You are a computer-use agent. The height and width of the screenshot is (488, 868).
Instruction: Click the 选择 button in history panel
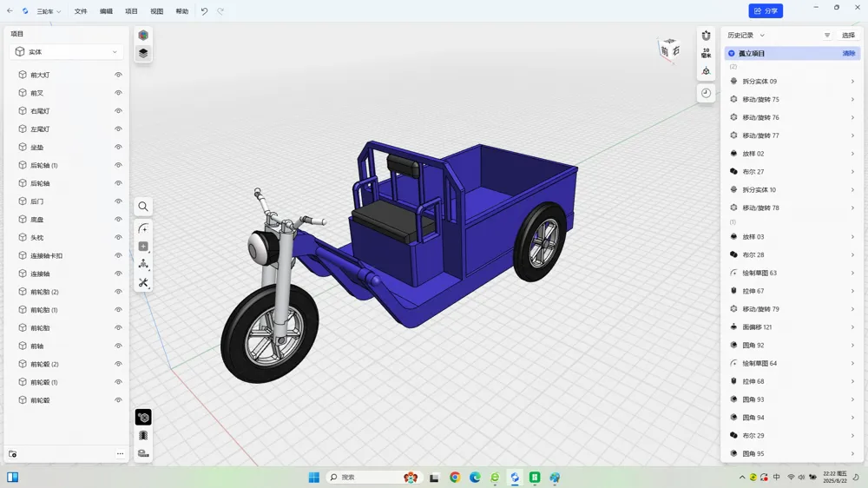click(848, 35)
